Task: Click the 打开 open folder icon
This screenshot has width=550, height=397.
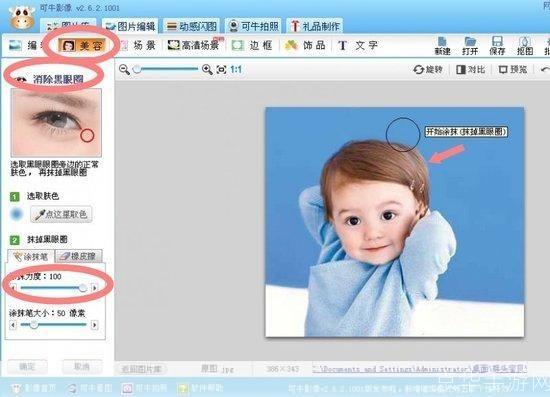Action: (x=470, y=46)
